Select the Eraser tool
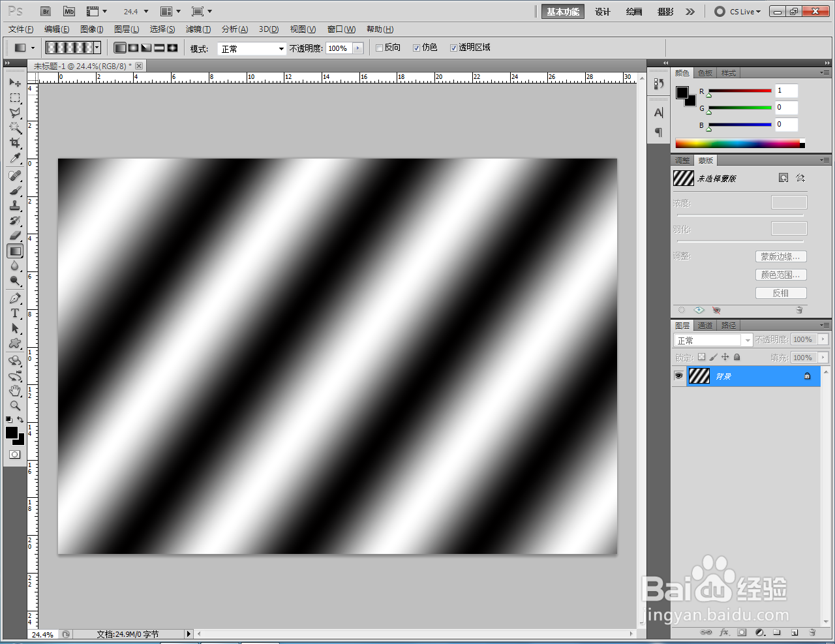The height and width of the screenshot is (644, 835). [x=15, y=236]
